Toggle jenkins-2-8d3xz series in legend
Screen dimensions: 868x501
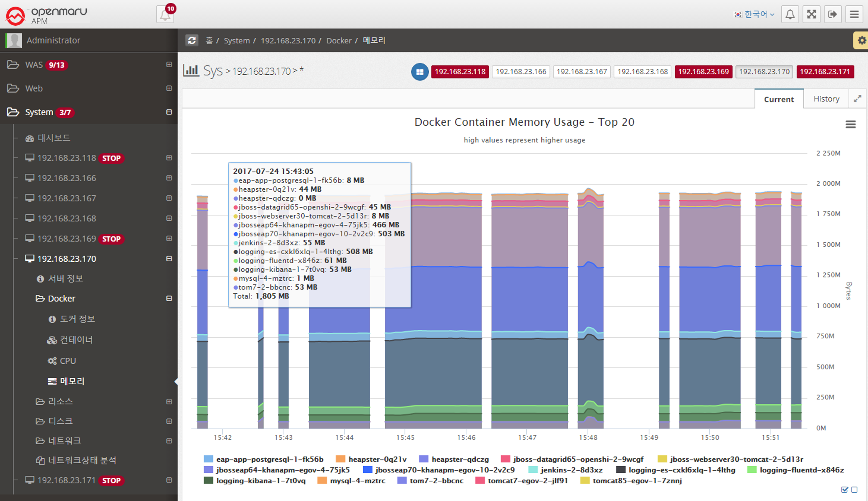pyautogui.click(x=571, y=470)
